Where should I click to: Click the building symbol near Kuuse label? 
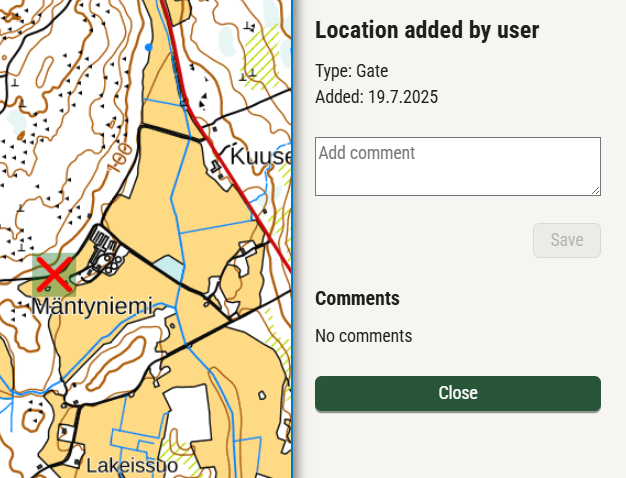tap(216, 166)
